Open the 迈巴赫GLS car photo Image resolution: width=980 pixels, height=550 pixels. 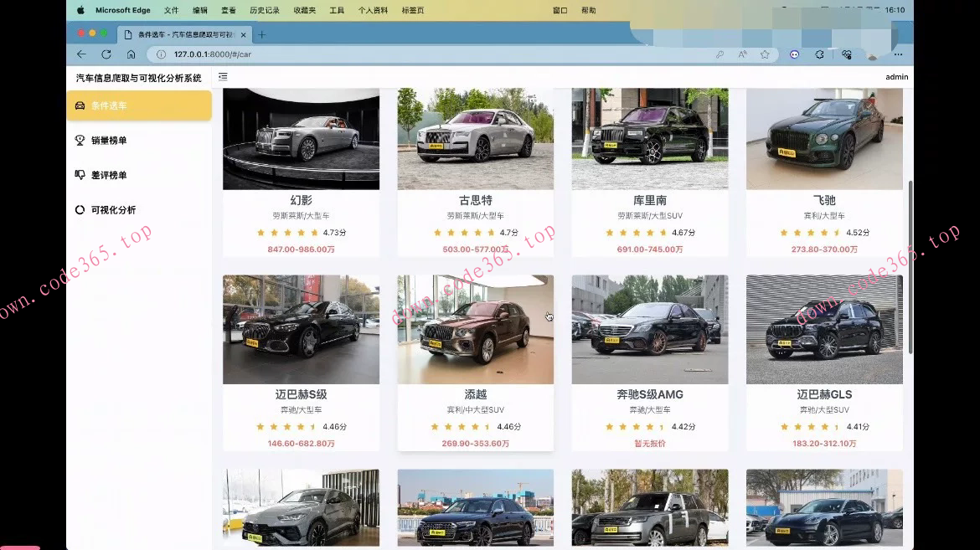[824, 329]
